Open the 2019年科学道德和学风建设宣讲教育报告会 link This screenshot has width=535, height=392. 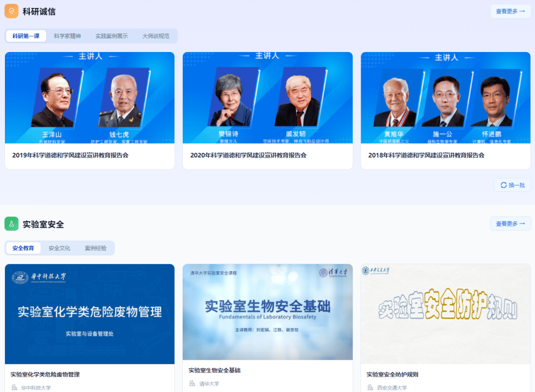[x=71, y=155]
